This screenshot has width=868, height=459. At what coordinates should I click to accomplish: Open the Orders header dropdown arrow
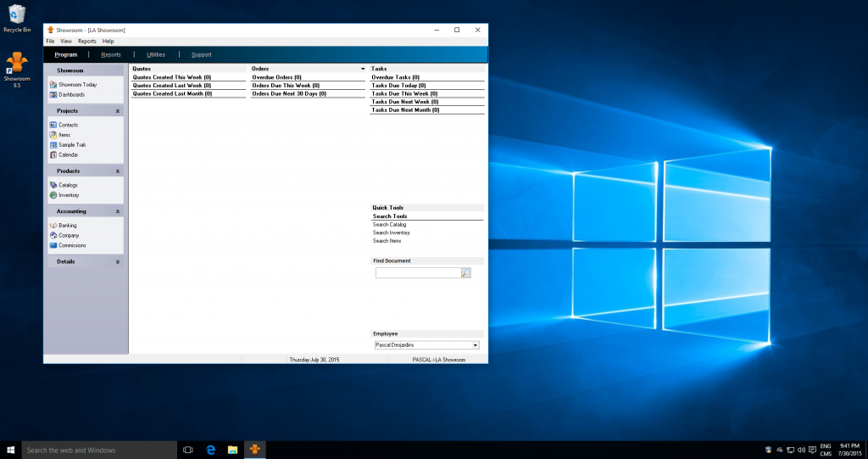pyautogui.click(x=363, y=68)
